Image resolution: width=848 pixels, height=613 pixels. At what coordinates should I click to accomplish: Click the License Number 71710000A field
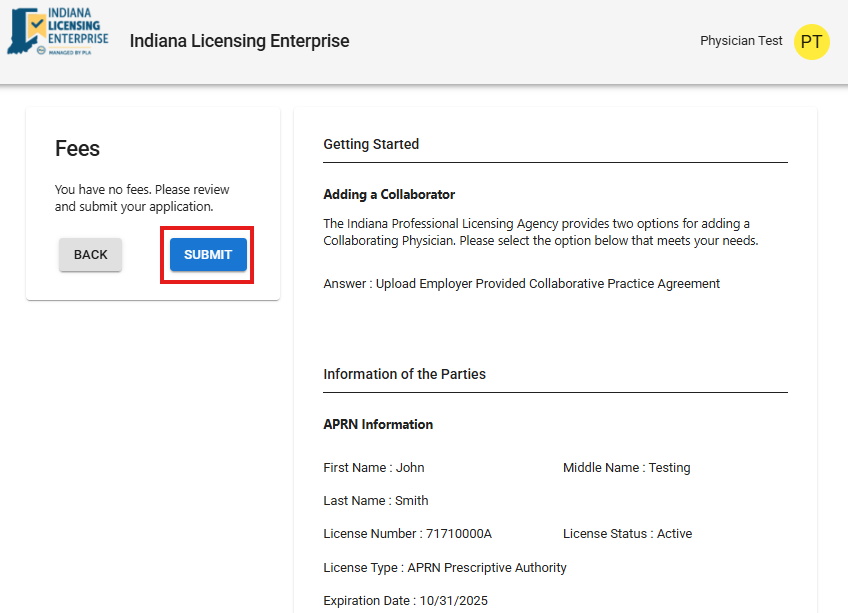[407, 534]
